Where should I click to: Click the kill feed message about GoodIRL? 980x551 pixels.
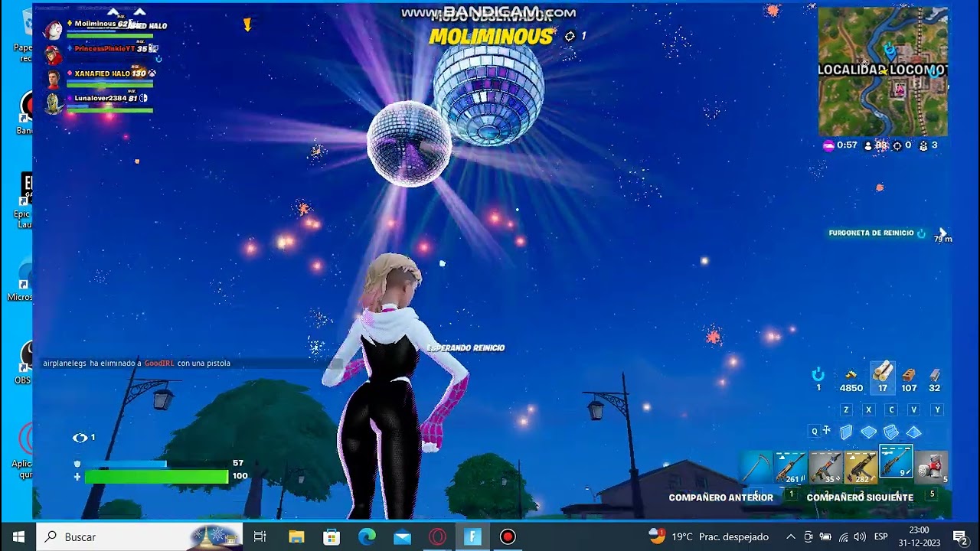point(136,364)
